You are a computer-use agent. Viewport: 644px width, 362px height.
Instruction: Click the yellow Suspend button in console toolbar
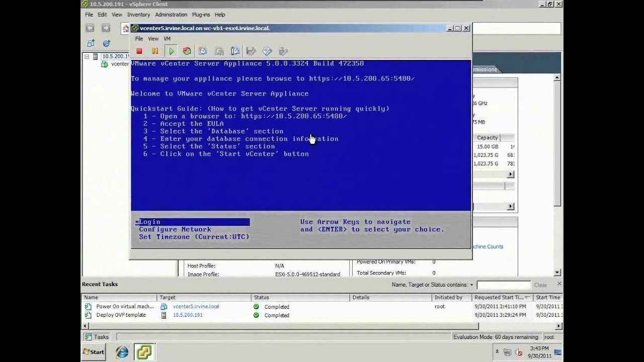click(x=155, y=51)
